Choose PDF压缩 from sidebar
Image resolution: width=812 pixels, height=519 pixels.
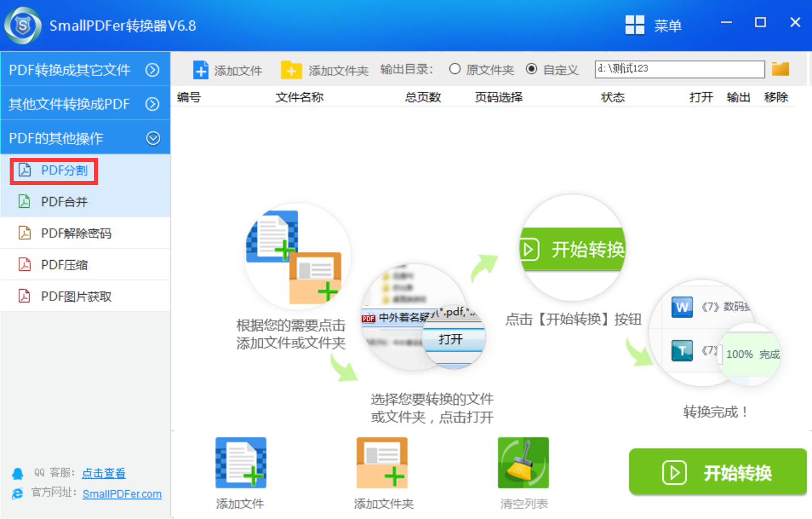click(x=85, y=265)
